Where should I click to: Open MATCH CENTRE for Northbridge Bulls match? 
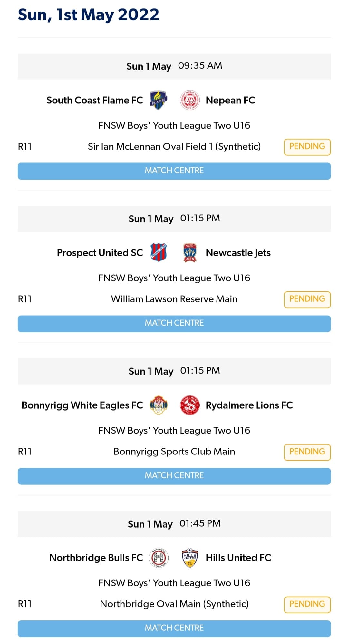pos(174,628)
